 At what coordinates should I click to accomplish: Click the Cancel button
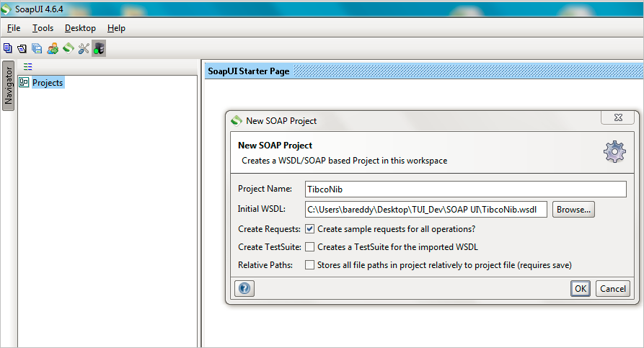tap(613, 288)
